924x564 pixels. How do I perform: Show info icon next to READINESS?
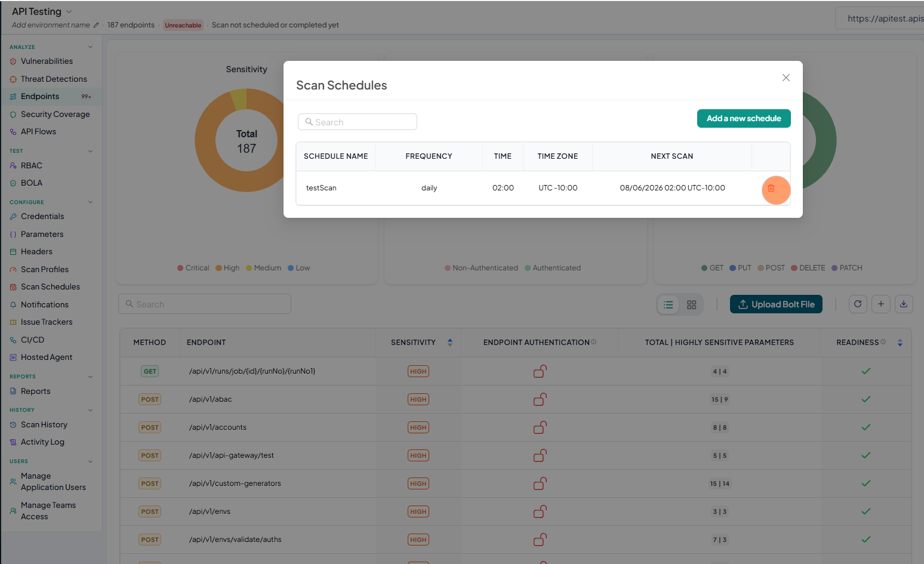point(883,341)
